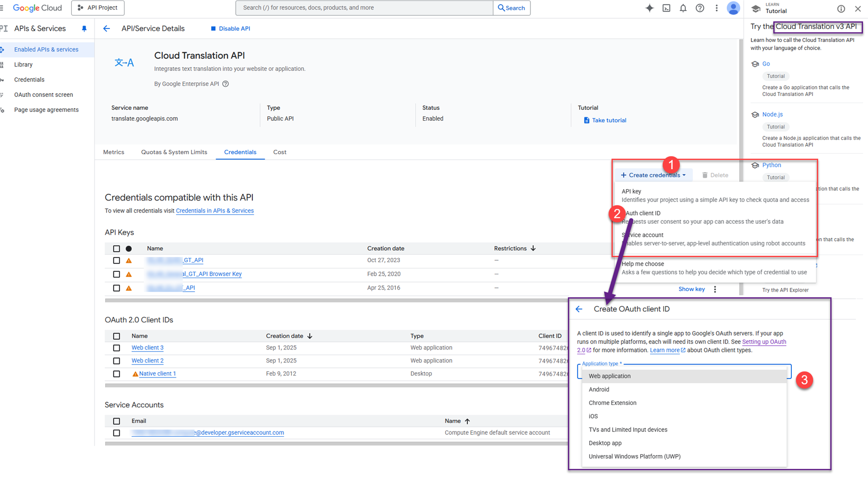Click the tutorial panel info icon
The image size is (868, 484).
(x=841, y=9)
